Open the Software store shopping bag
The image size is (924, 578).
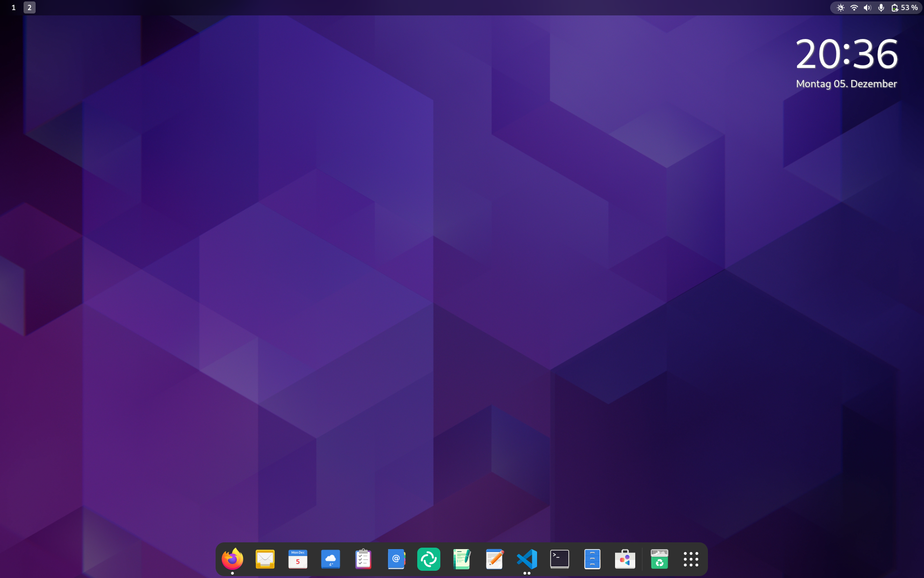pyautogui.click(x=625, y=559)
